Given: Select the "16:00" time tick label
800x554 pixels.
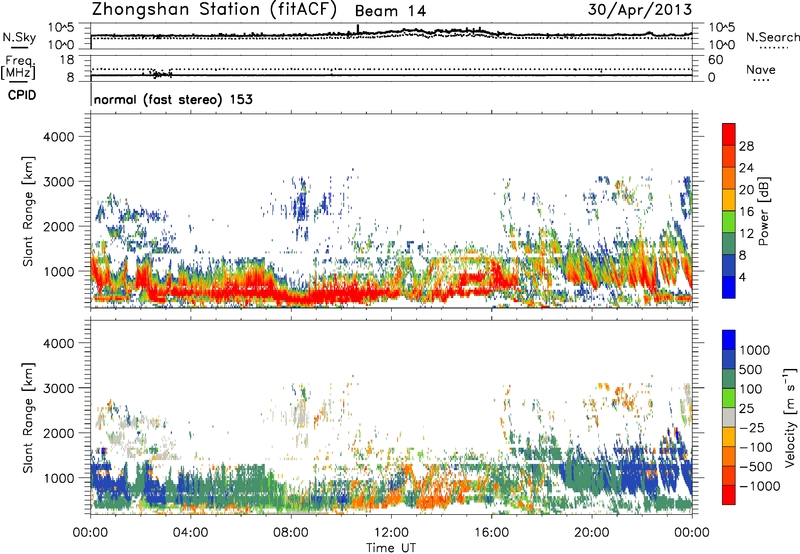Looking at the screenshot, I should click(491, 533).
